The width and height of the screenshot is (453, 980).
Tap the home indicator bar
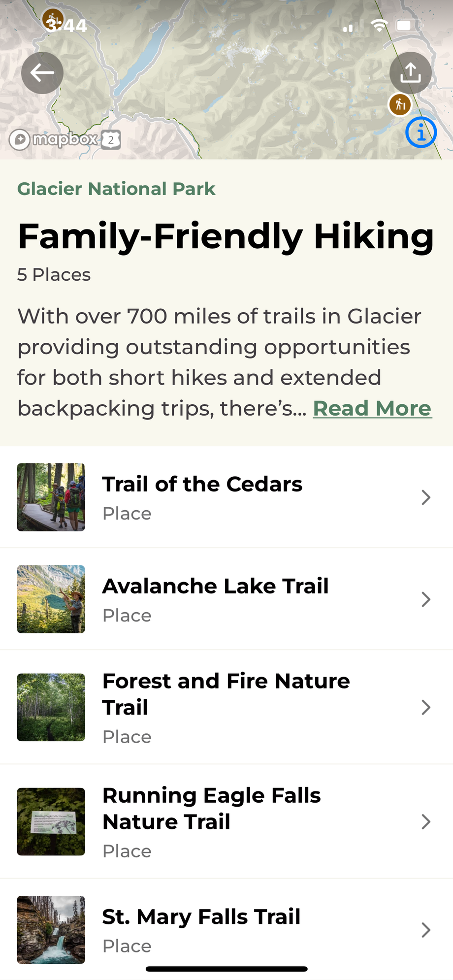226,969
